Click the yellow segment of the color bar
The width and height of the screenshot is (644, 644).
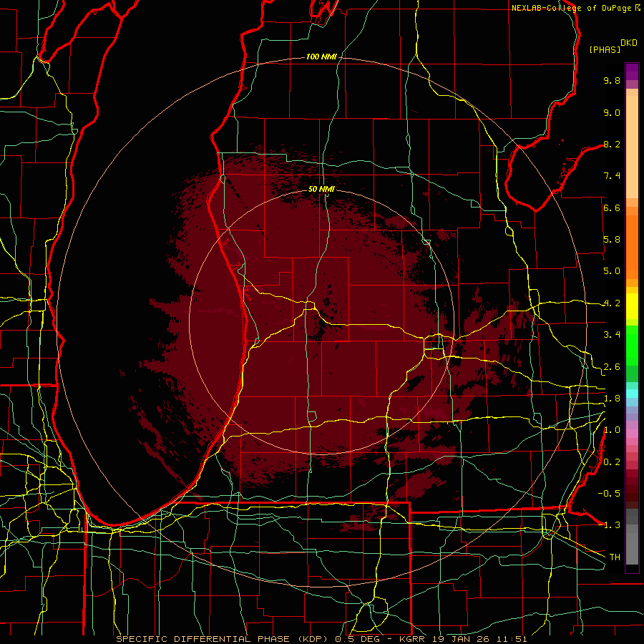point(632,306)
